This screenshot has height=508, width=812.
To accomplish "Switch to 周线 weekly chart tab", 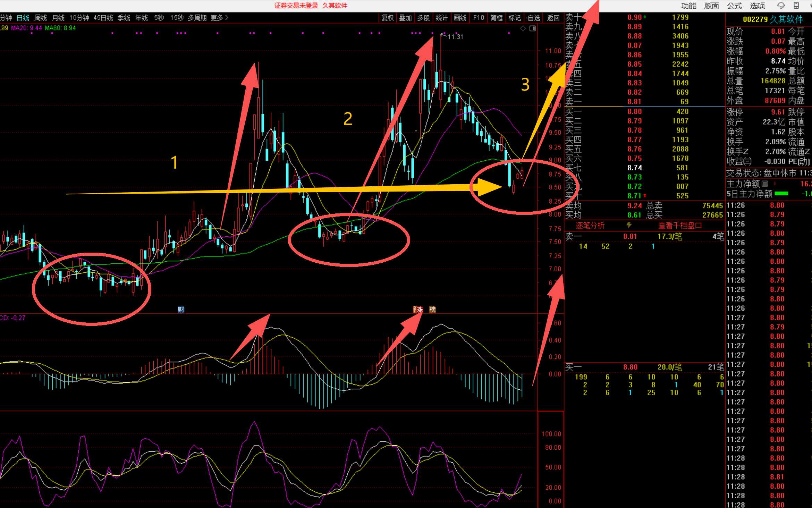I will (x=41, y=18).
